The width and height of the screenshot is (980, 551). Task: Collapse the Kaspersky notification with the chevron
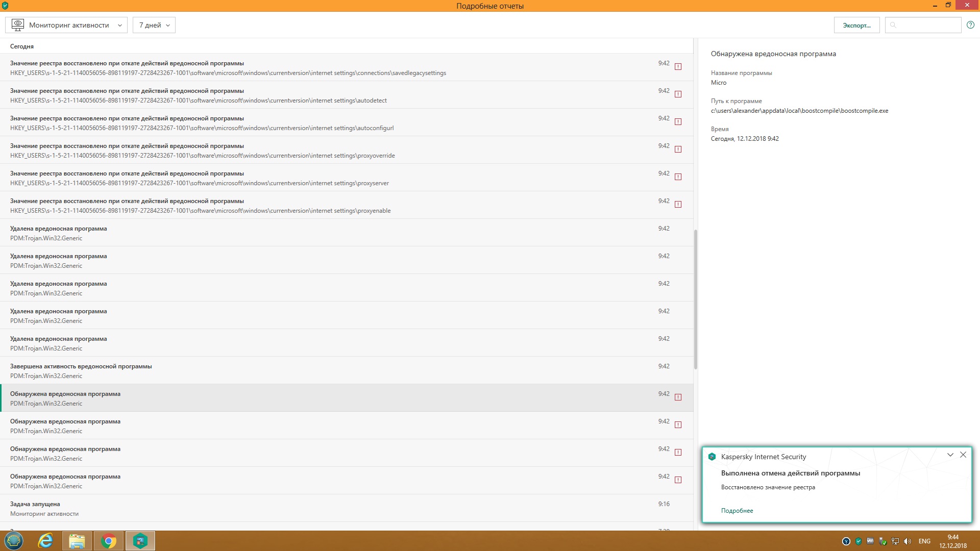coord(950,455)
